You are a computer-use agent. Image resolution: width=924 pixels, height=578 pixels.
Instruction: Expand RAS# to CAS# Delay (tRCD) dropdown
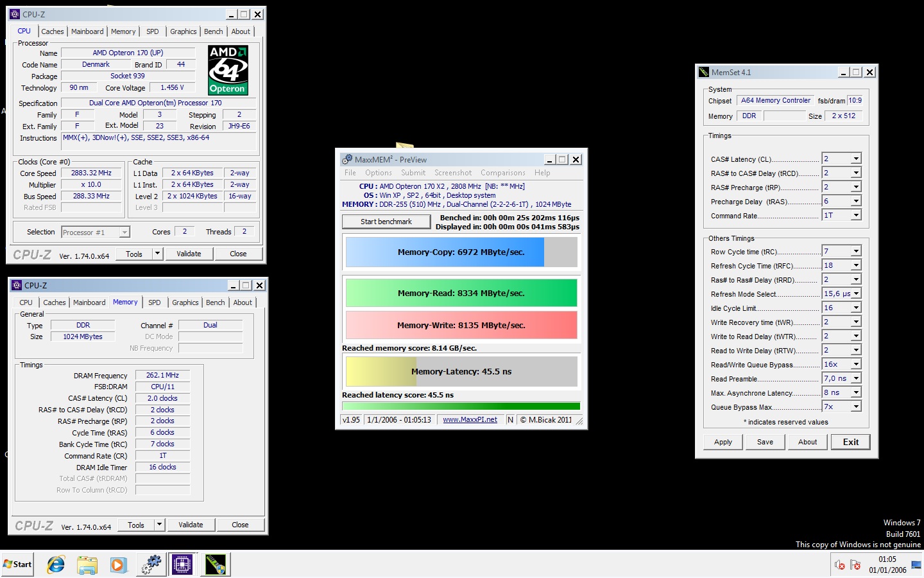855,173
